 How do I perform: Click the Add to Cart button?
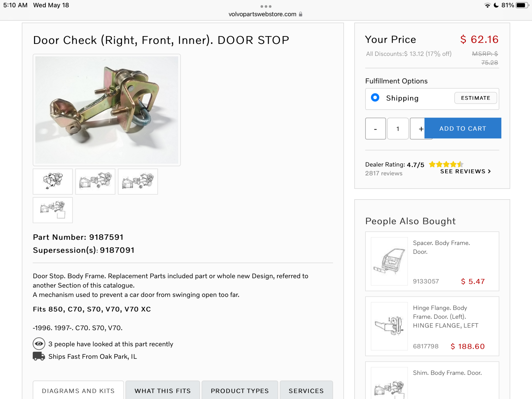click(x=463, y=128)
